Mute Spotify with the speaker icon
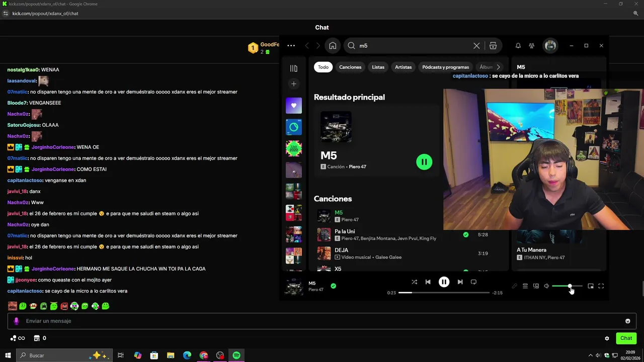The image size is (644, 362). click(x=546, y=286)
